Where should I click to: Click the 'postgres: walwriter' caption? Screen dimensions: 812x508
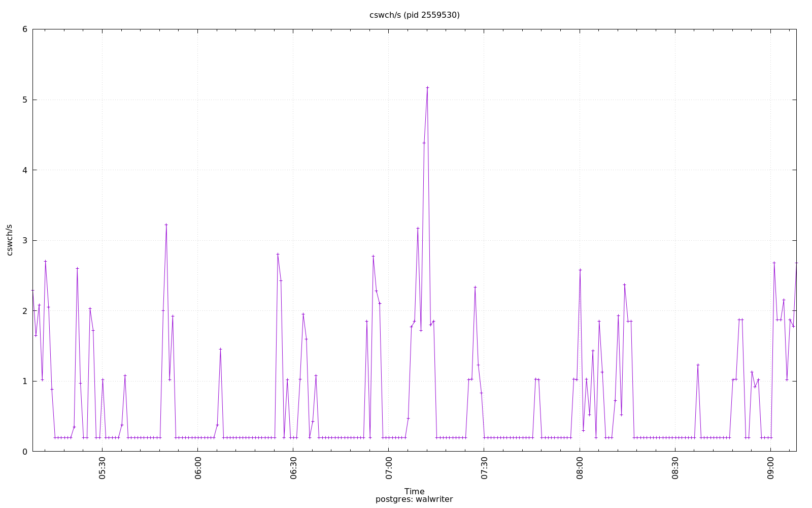[x=414, y=499]
